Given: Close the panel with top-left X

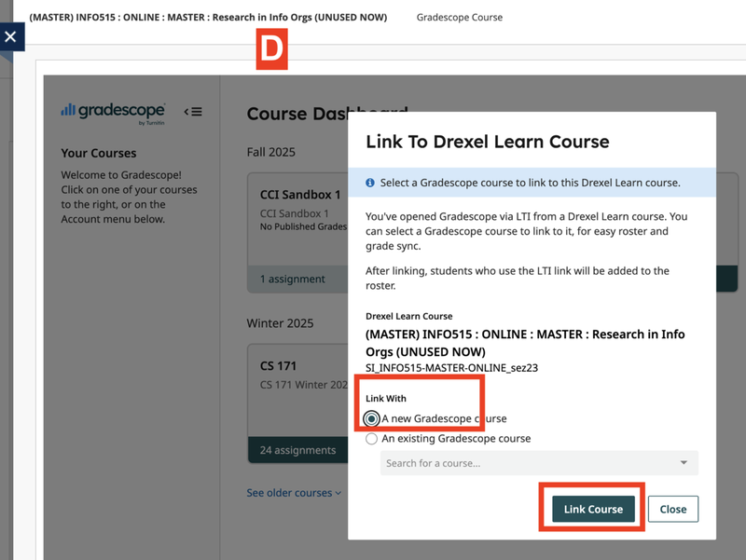Looking at the screenshot, I should click(x=10, y=37).
